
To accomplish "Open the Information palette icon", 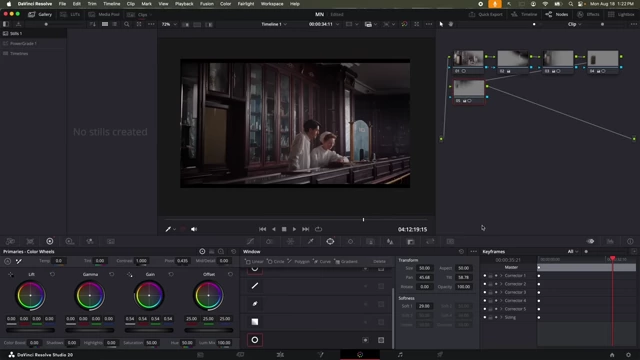I will pos(630,242).
